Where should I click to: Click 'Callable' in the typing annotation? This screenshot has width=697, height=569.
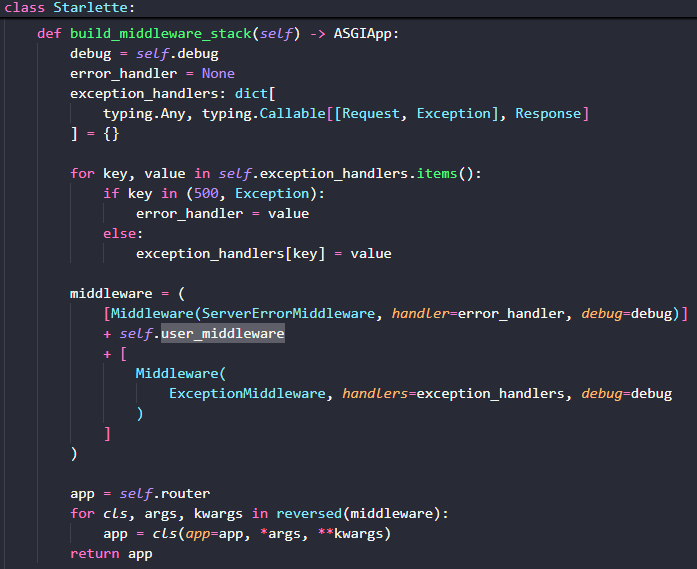292,113
